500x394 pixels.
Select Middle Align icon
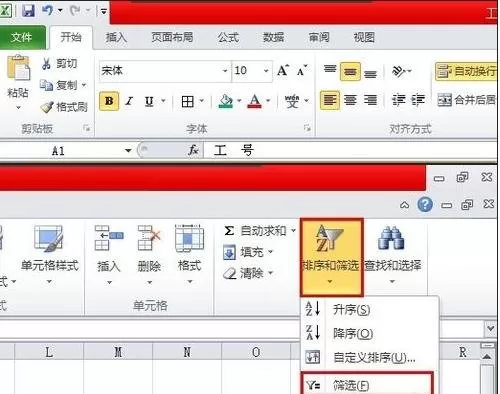[350, 71]
